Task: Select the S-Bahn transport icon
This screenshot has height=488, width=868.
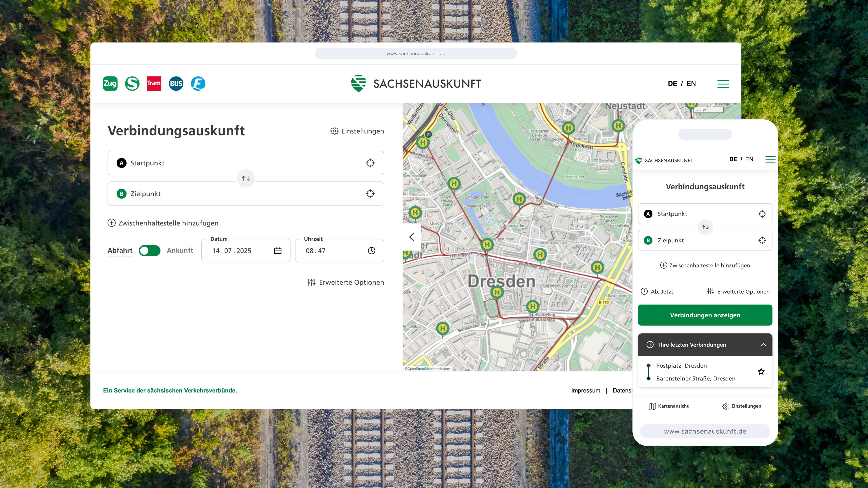Action: pos(132,84)
